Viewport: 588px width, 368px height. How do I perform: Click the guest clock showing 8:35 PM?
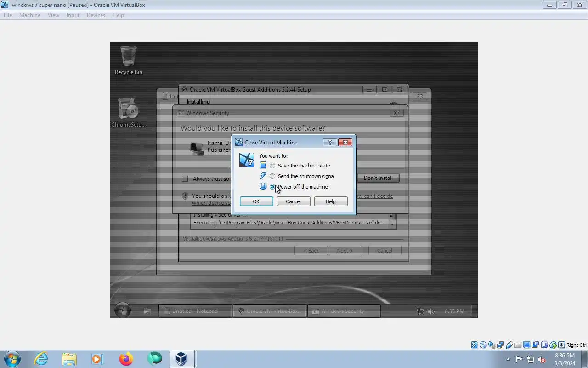454,311
